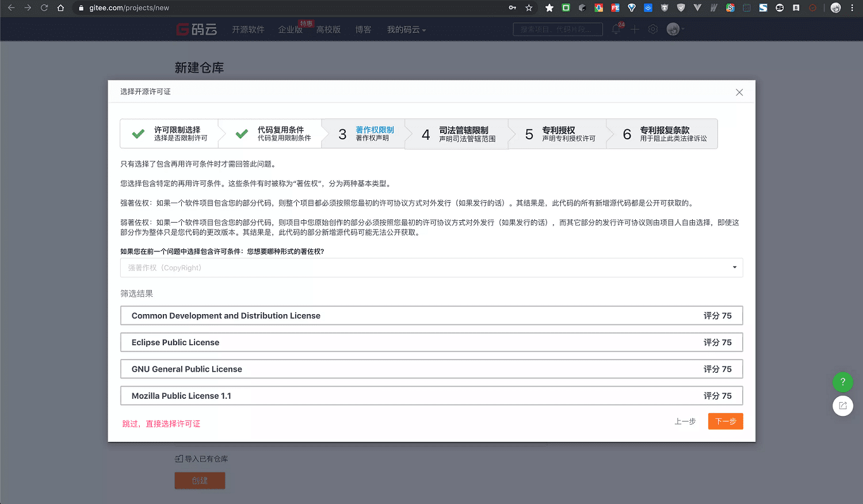Bookmark this page with the star icon

coord(528,7)
